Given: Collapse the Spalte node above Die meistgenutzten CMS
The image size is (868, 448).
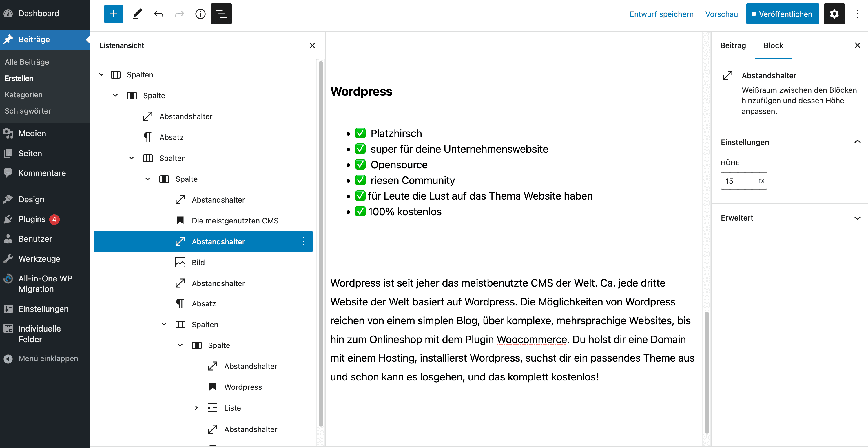Looking at the screenshot, I should [147, 179].
